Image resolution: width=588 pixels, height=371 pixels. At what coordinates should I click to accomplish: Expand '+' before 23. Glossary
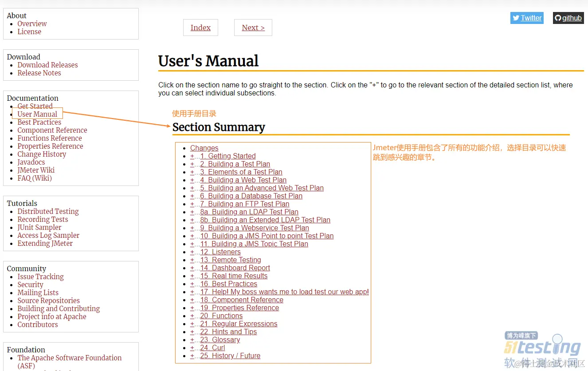click(x=192, y=340)
